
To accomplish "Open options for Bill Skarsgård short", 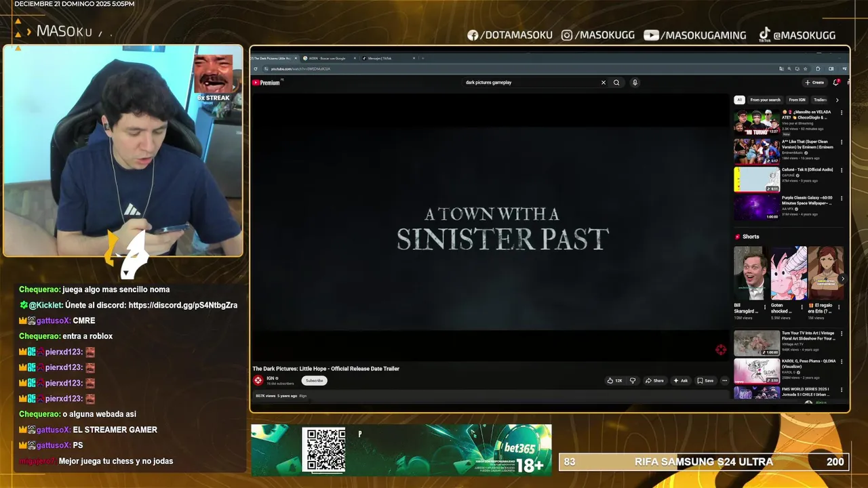I will pos(765,307).
